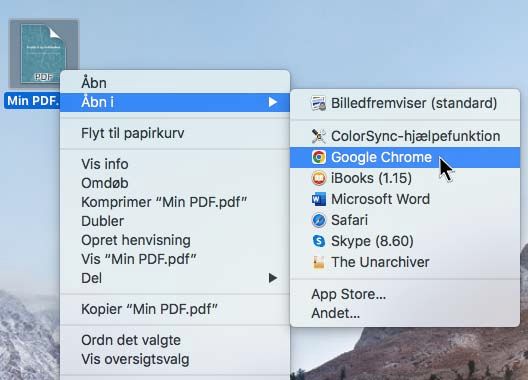
Task: Select Ordn det valgte
Action: pyautogui.click(x=175, y=340)
